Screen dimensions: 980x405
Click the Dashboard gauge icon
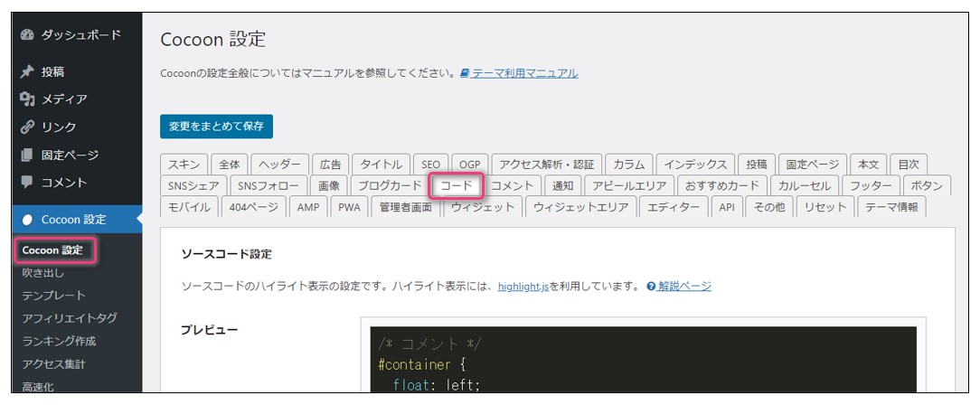(x=26, y=35)
